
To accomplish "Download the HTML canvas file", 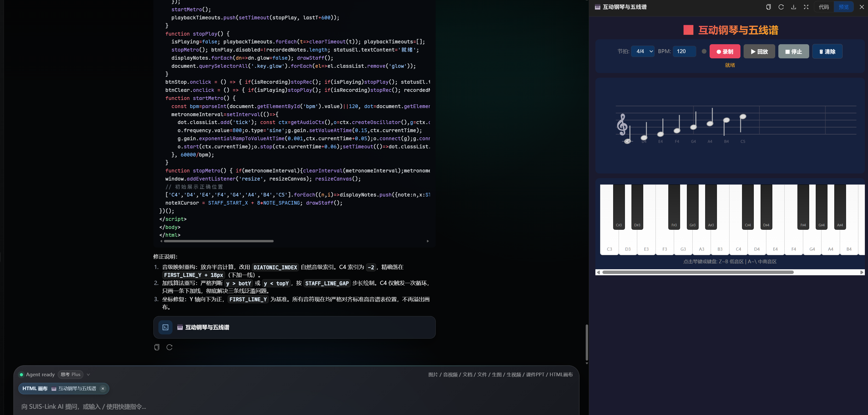I will [794, 7].
